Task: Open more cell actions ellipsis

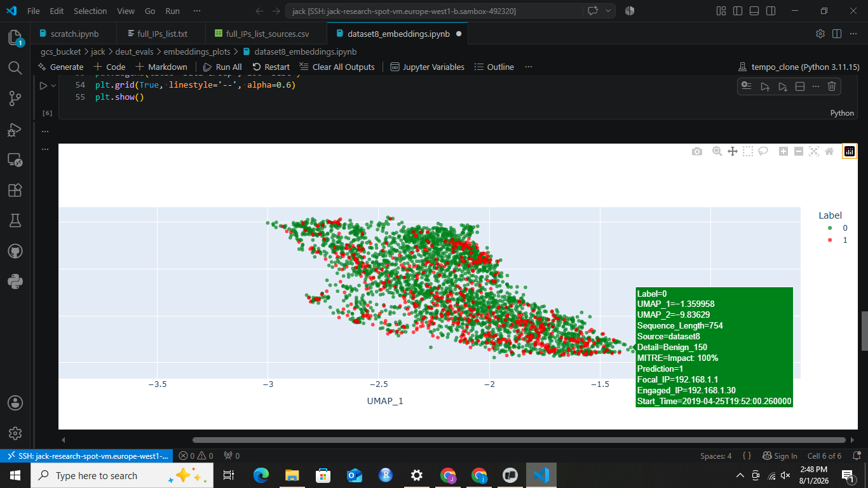Action: coord(816,86)
